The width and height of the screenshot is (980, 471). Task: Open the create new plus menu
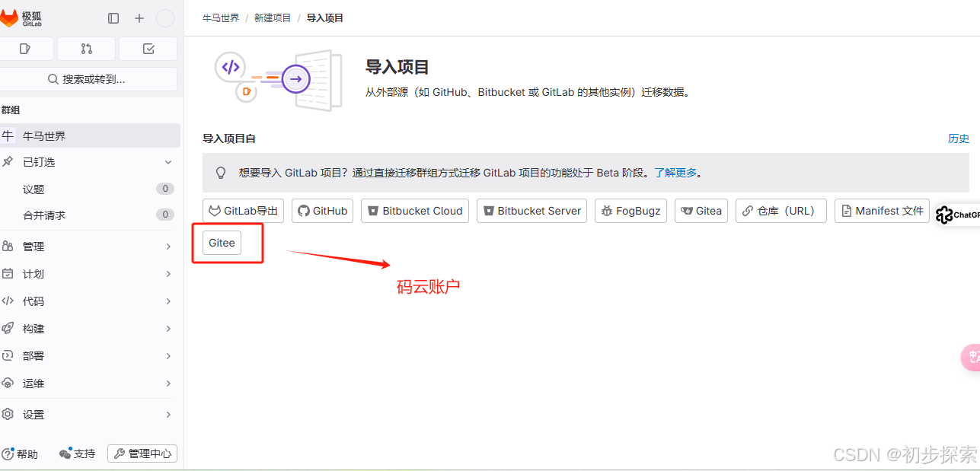pos(139,18)
